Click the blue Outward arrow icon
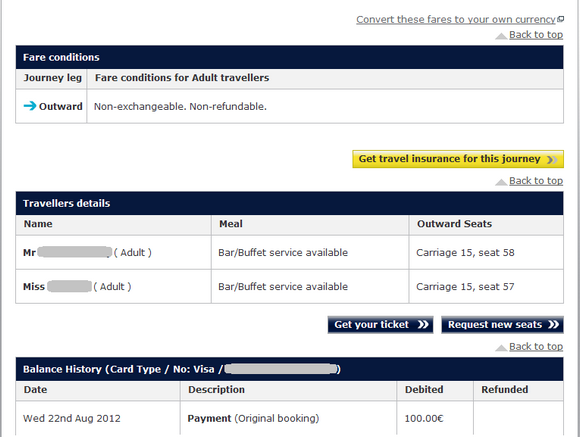The height and width of the screenshot is (437, 580). (x=30, y=106)
